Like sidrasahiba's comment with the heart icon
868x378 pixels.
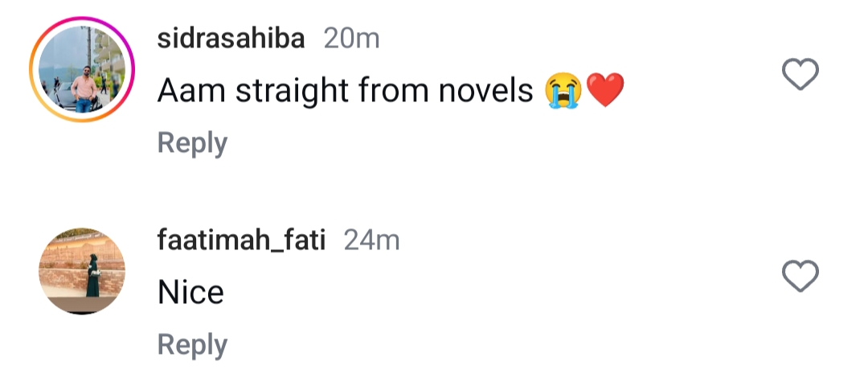tap(800, 76)
